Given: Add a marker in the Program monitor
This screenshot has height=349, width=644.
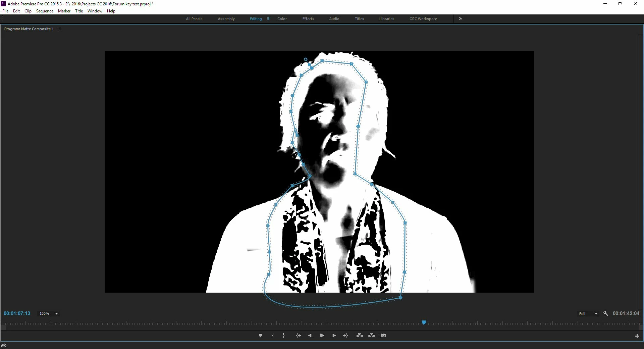Looking at the screenshot, I should [260, 336].
